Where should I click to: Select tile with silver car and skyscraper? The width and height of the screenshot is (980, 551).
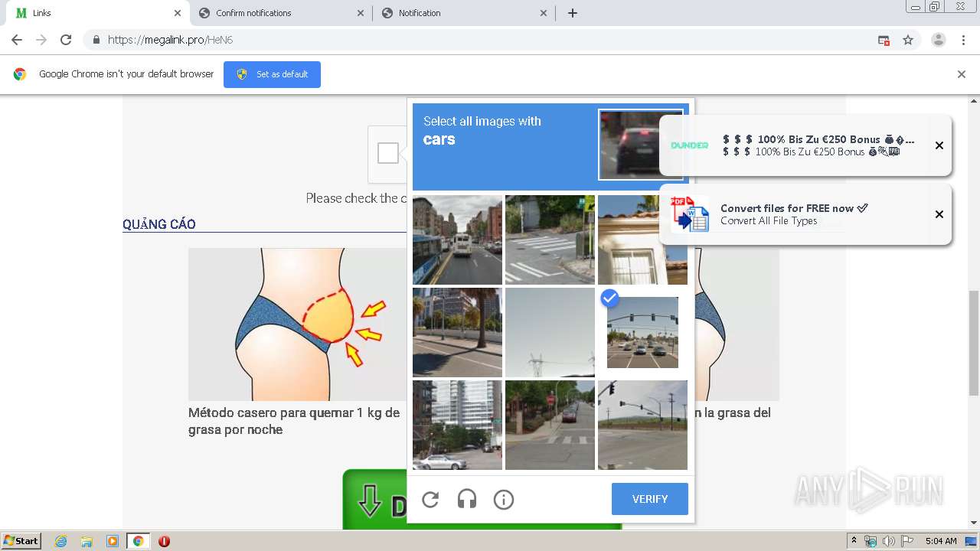pos(457,425)
